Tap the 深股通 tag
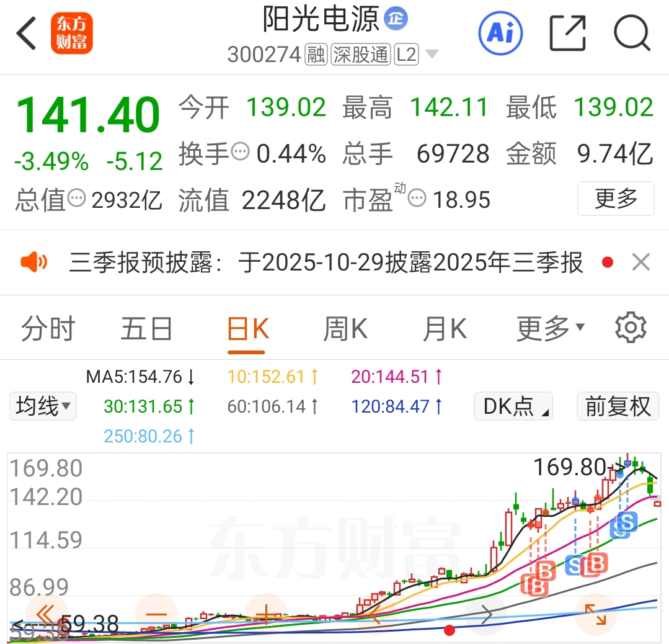This screenshot has width=669, height=644. (x=360, y=55)
